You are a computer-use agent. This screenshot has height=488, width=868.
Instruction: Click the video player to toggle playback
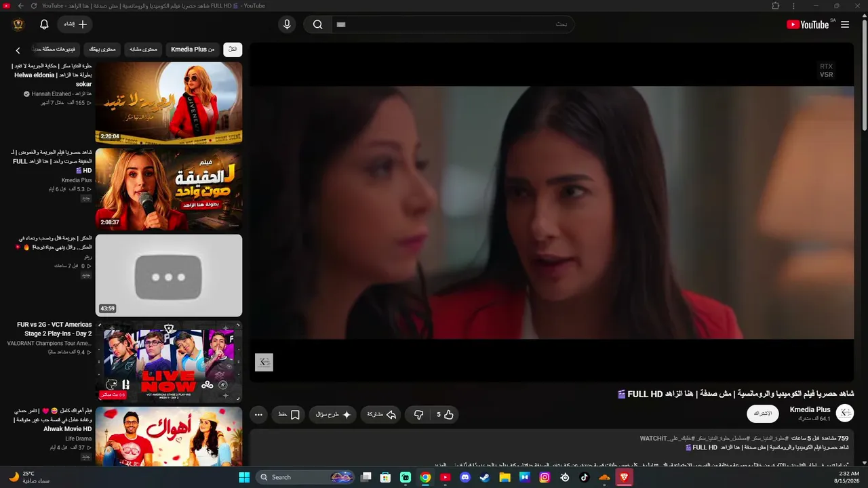(x=551, y=212)
